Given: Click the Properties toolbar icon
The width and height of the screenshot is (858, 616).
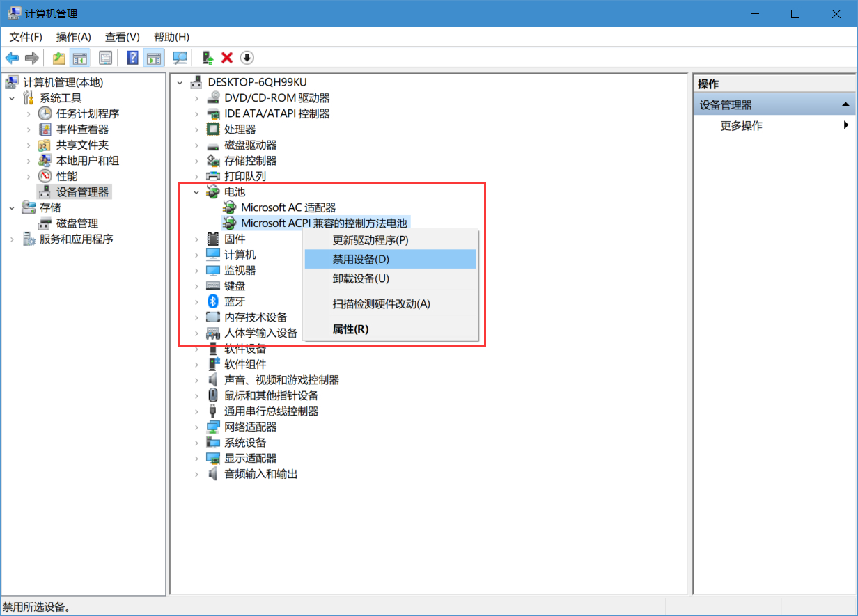Looking at the screenshot, I should pyautogui.click(x=105, y=57).
